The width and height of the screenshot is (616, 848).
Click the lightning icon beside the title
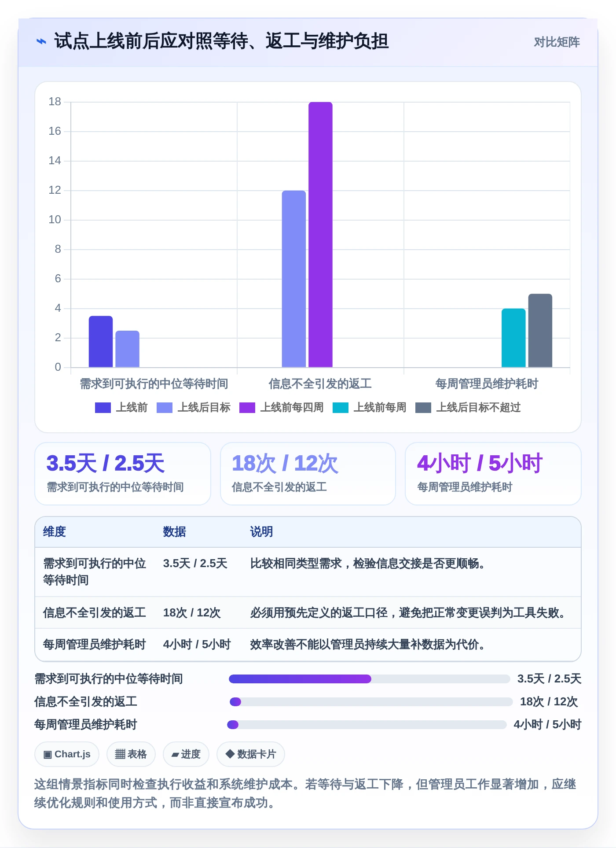point(41,42)
